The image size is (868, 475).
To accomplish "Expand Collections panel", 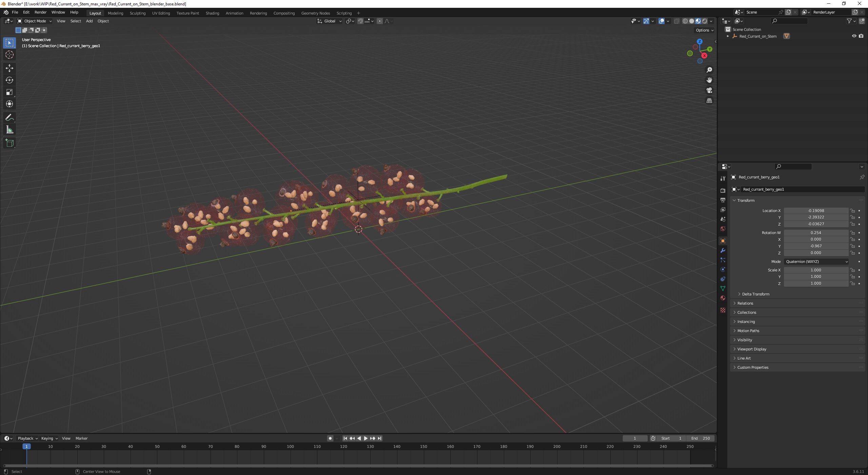I will click(x=746, y=312).
